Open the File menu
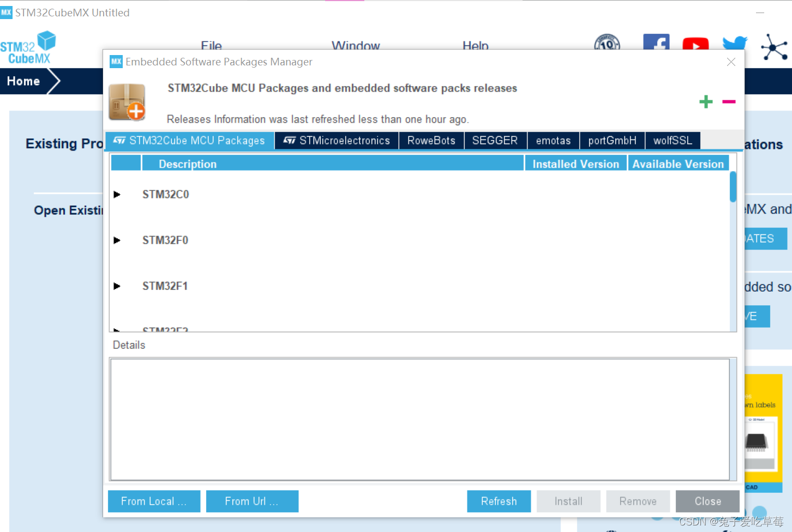Image resolution: width=792 pixels, height=532 pixels. (211, 46)
